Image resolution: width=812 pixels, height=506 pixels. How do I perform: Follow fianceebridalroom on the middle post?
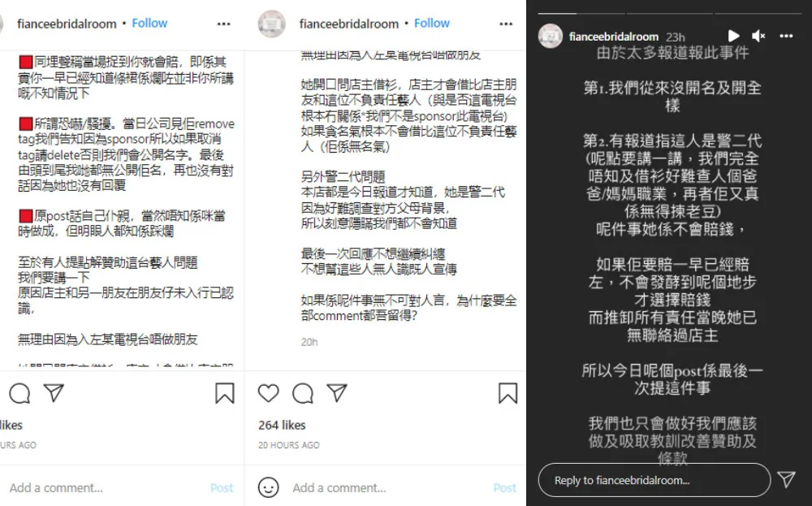(x=432, y=24)
